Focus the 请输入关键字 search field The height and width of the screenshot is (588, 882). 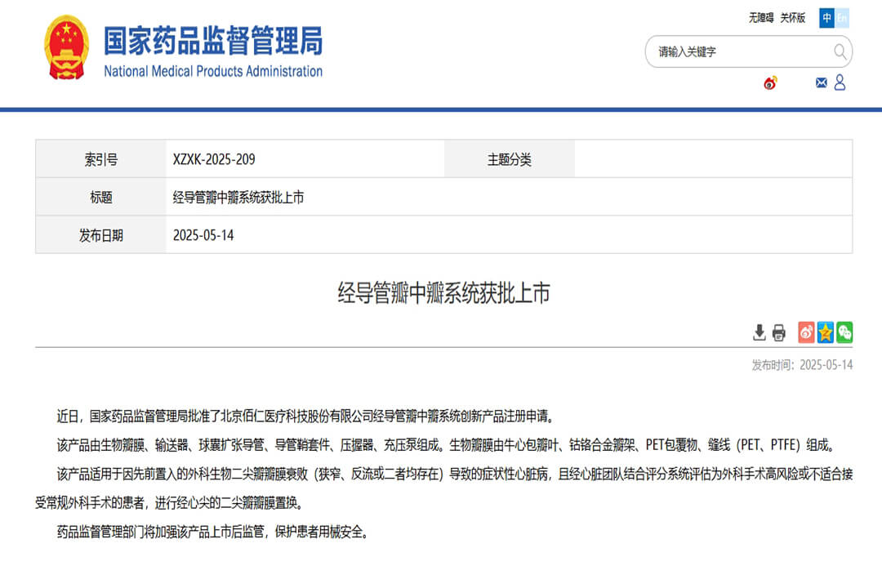click(748, 51)
